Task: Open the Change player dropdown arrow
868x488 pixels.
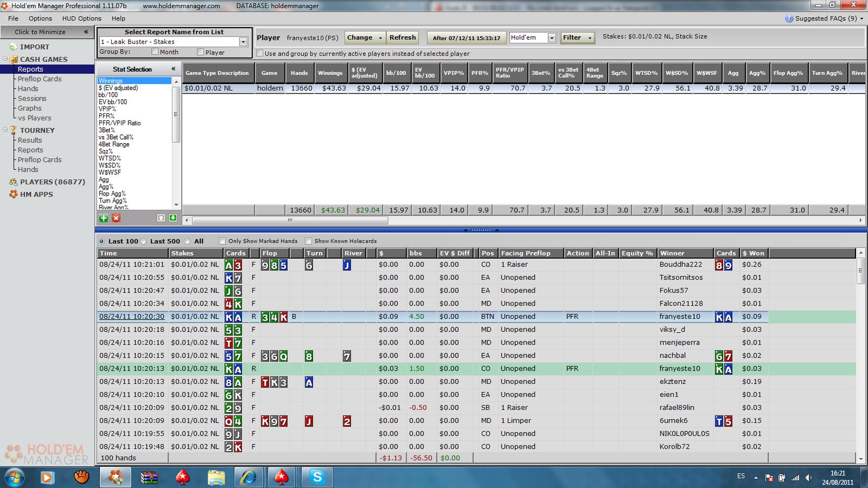Action: (381, 38)
